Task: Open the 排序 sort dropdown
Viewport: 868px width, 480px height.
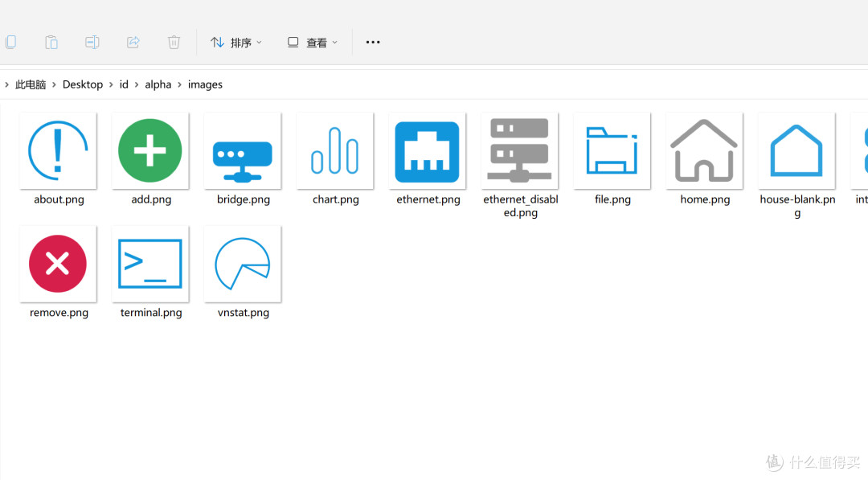Action: (x=236, y=43)
